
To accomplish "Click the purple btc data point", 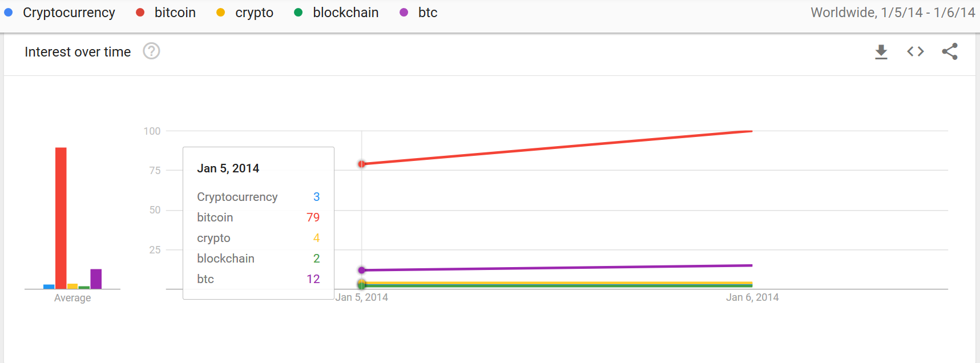I will click(x=362, y=271).
